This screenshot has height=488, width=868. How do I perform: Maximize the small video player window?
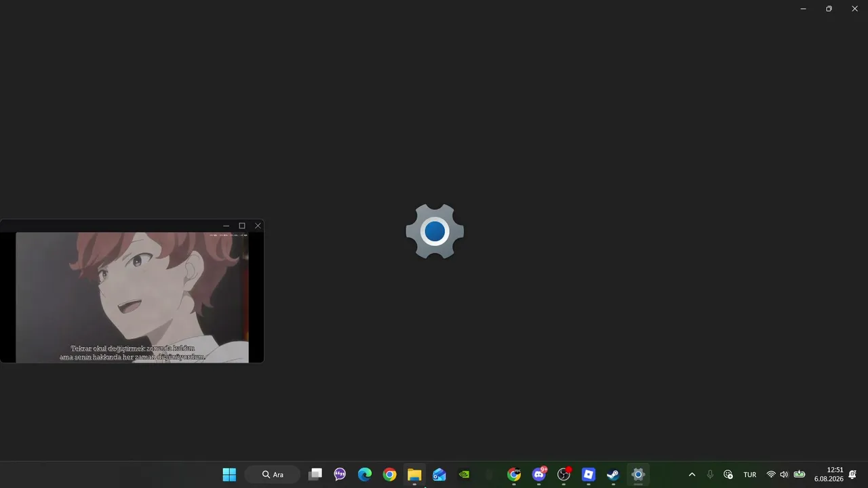[242, 226]
